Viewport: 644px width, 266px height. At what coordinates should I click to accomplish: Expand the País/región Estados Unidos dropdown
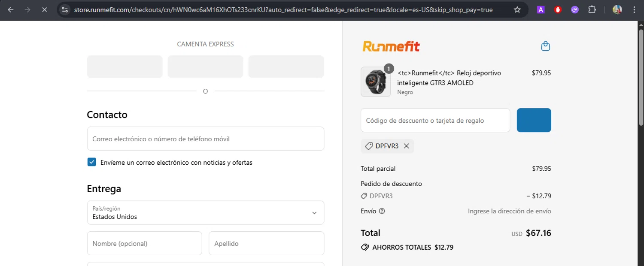point(205,212)
